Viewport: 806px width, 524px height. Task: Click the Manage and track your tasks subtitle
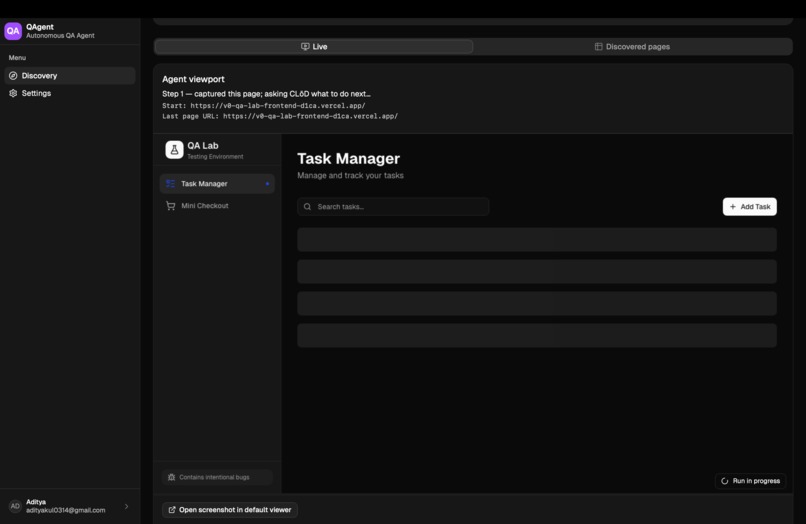[x=351, y=175]
